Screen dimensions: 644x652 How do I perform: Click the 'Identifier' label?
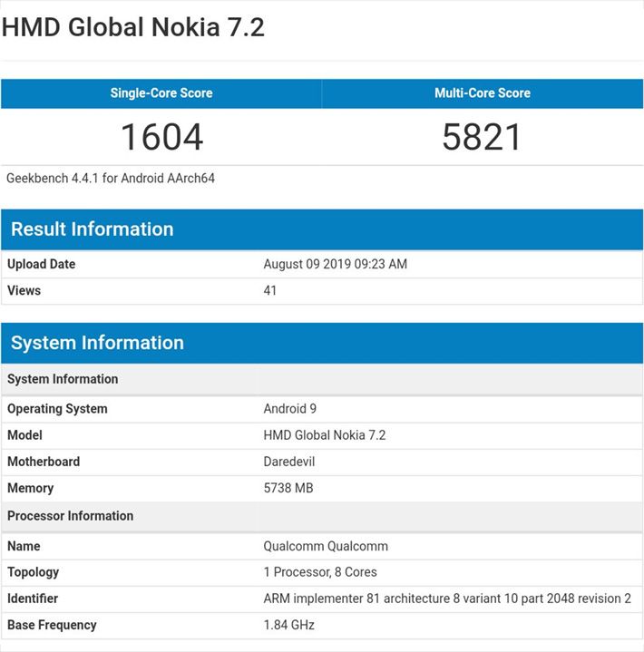pyautogui.click(x=33, y=598)
